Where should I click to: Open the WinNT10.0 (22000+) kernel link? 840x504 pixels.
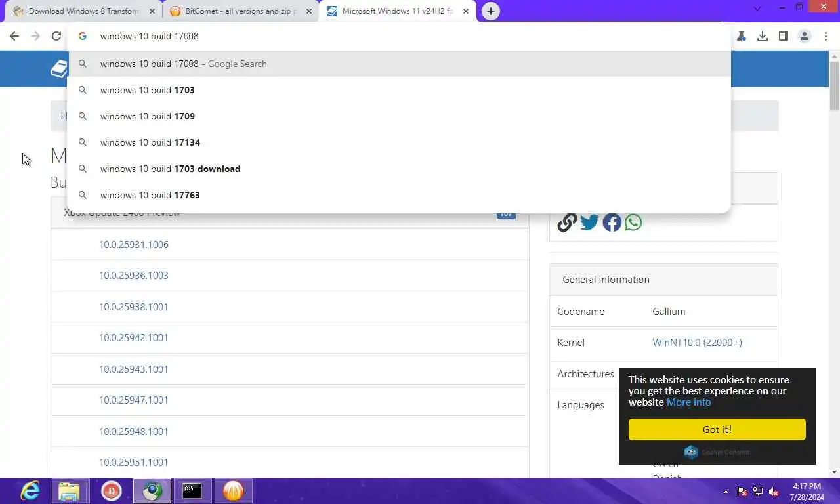point(697,342)
